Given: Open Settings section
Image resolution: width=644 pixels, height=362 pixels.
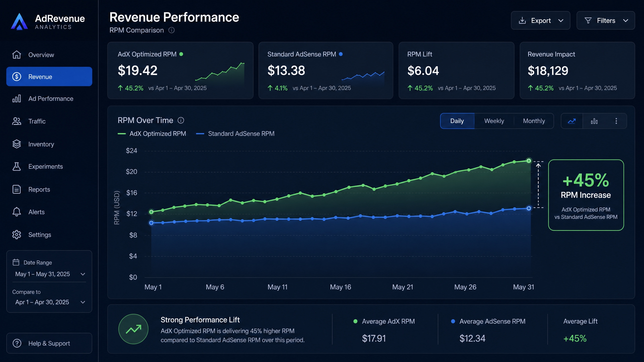Looking at the screenshot, I should (x=49, y=235).
